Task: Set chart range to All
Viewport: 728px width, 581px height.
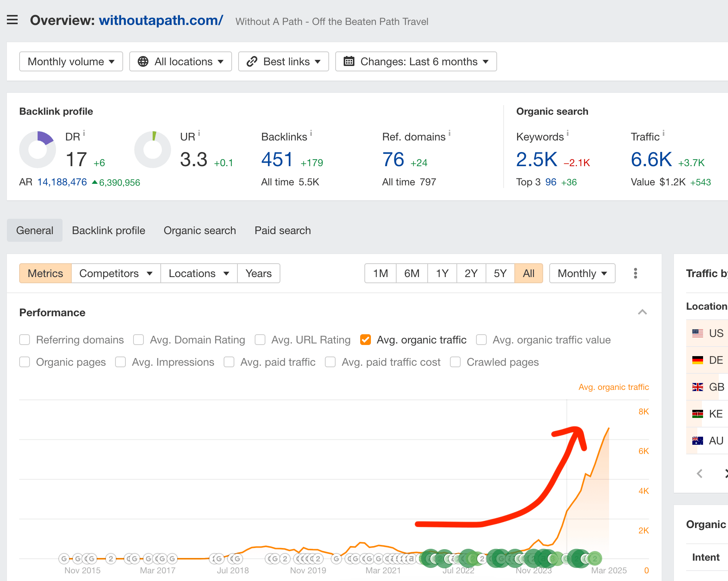Action: (529, 273)
